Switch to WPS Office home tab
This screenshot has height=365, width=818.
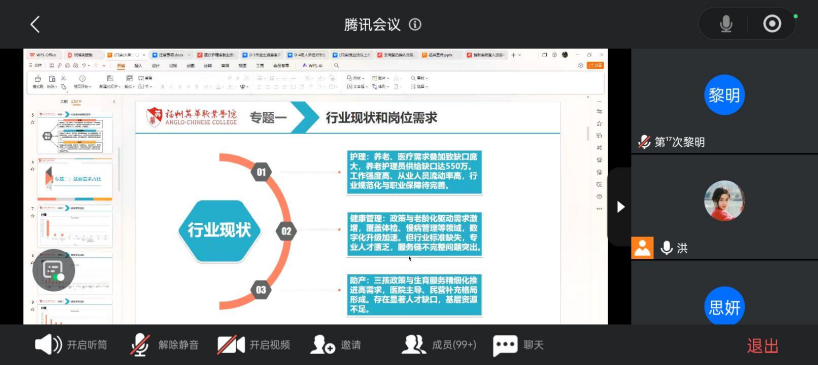pos(43,55)
